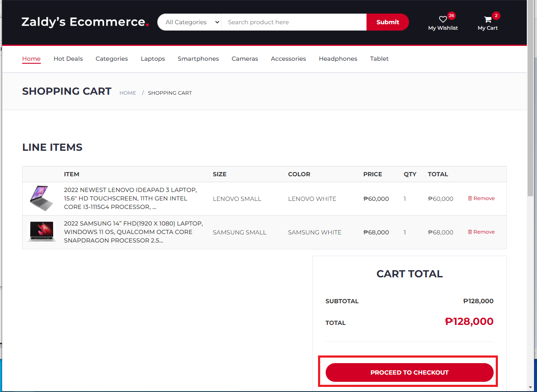
Task: Click the red Submit search icon button
Action: pyautogui.click(x=387, y=22)
